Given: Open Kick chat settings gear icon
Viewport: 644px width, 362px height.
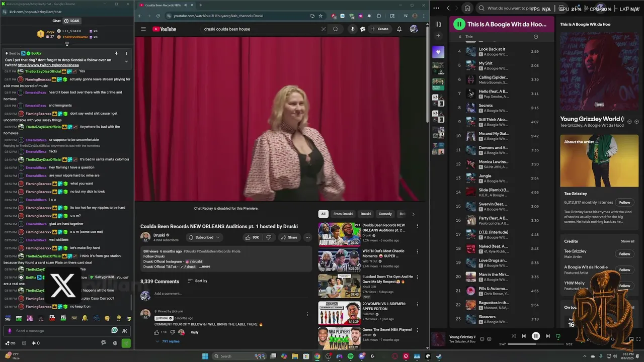Looking at the screenshot, I should click(115, 343).
